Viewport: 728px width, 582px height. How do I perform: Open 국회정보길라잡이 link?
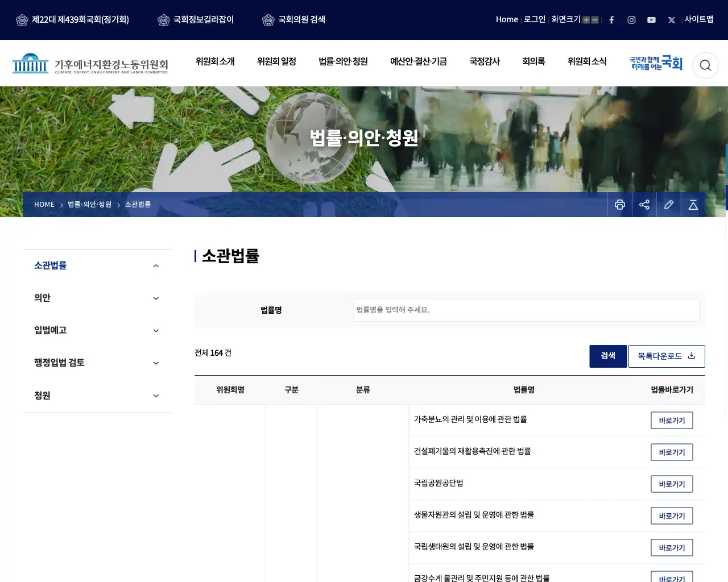[196, 20]
